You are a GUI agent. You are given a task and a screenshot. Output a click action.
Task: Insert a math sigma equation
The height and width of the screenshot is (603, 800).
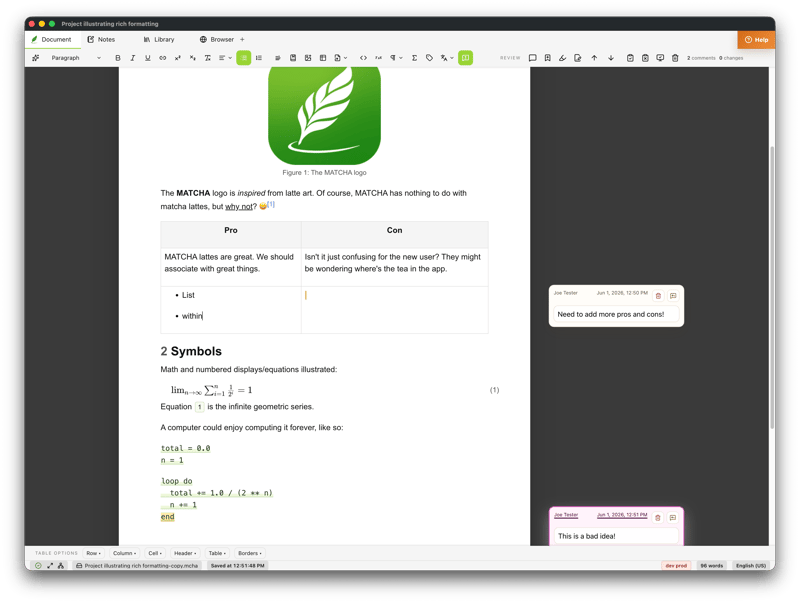pyautogui.click(x=414, y=58)
